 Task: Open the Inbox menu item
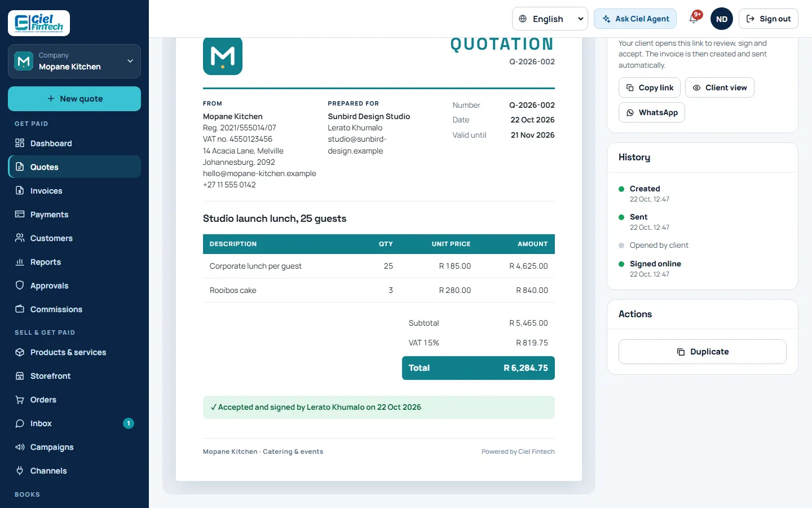74,423
